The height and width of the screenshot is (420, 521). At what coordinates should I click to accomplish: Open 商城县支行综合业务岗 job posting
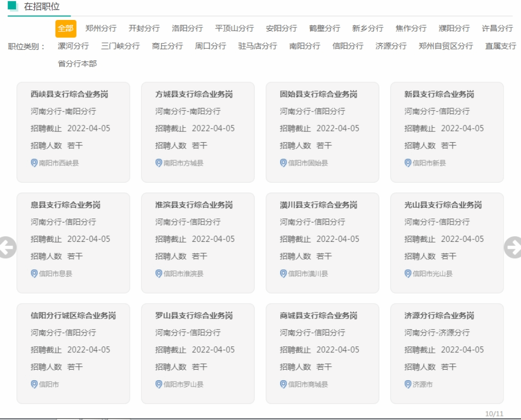(x=318, y=315)
